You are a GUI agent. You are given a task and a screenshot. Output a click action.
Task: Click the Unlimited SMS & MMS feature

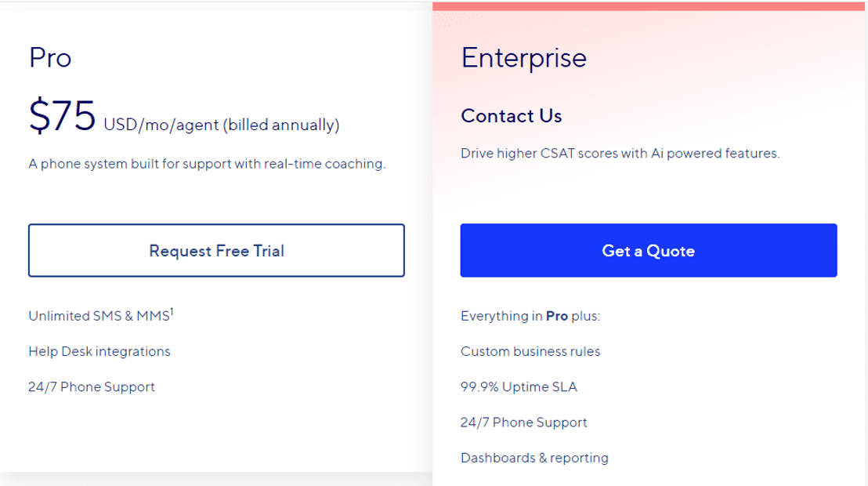pos(97,316)
